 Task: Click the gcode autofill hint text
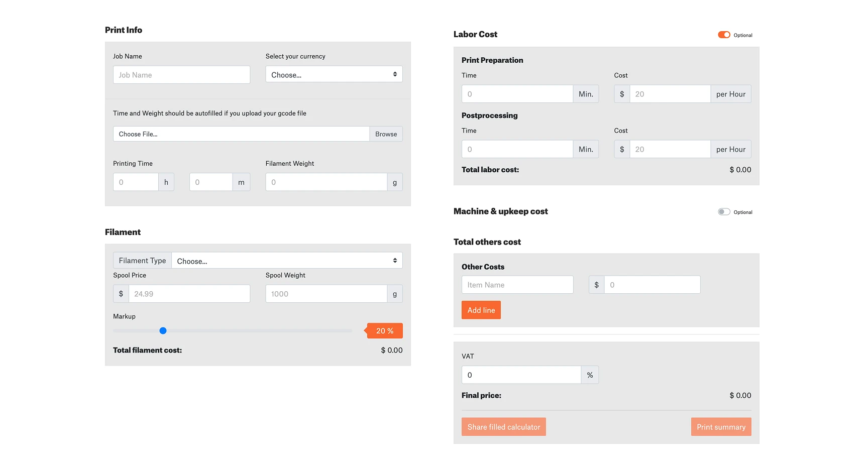(x=209, y=113)
